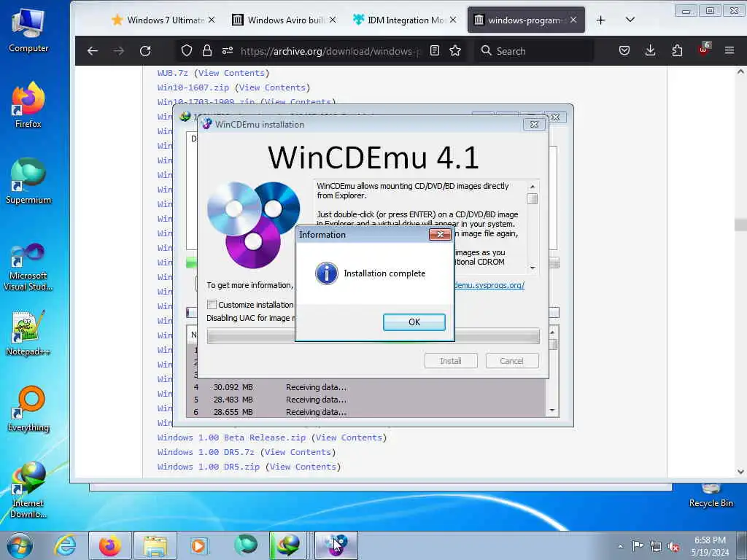
Task: Open the Computer desktop icon
Action: [x=28, y=31]
